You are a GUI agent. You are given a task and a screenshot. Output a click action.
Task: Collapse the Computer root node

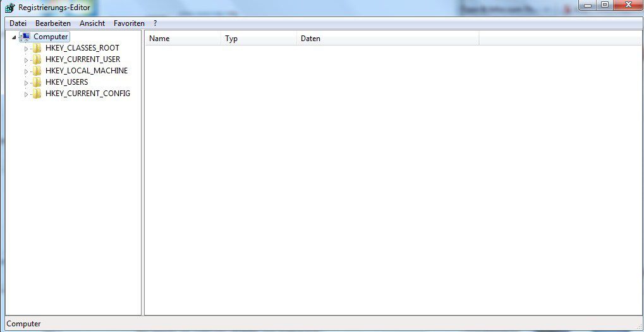coord(15,37)
